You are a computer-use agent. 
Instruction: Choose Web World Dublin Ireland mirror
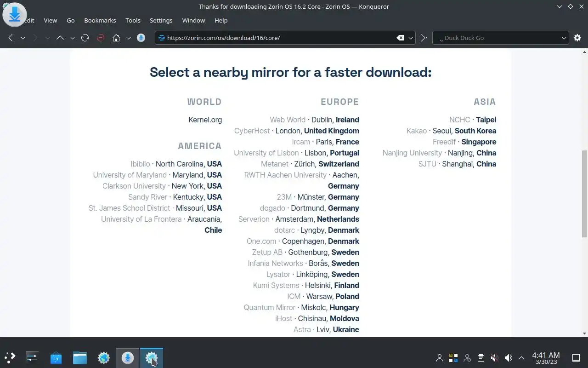coord(314,120)
